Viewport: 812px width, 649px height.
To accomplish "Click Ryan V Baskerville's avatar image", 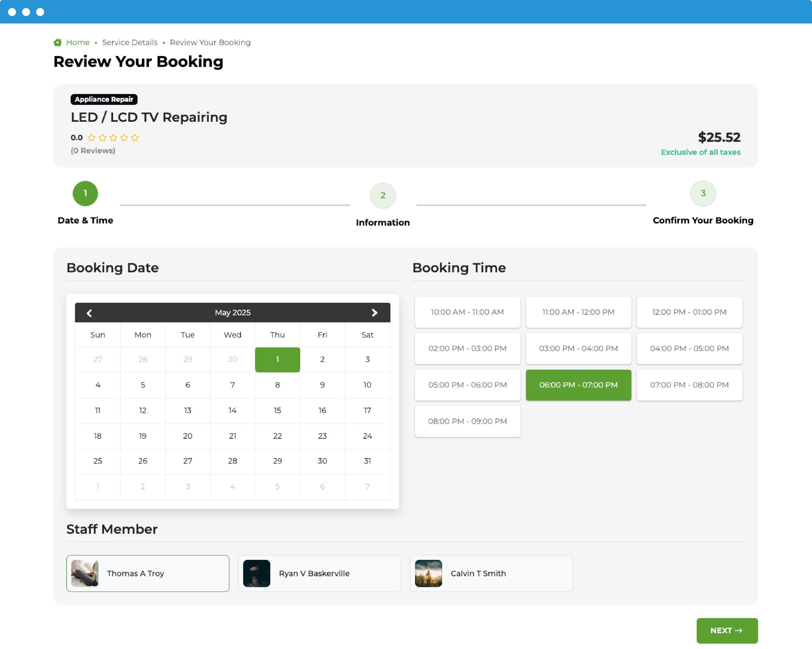I will [x=257, y=573].
